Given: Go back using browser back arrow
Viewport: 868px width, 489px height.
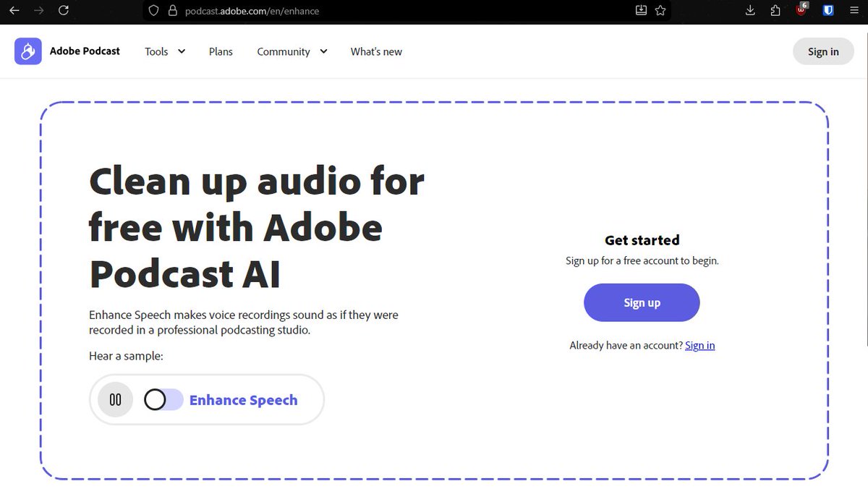Looking at the screenshot, I should 14,10.
